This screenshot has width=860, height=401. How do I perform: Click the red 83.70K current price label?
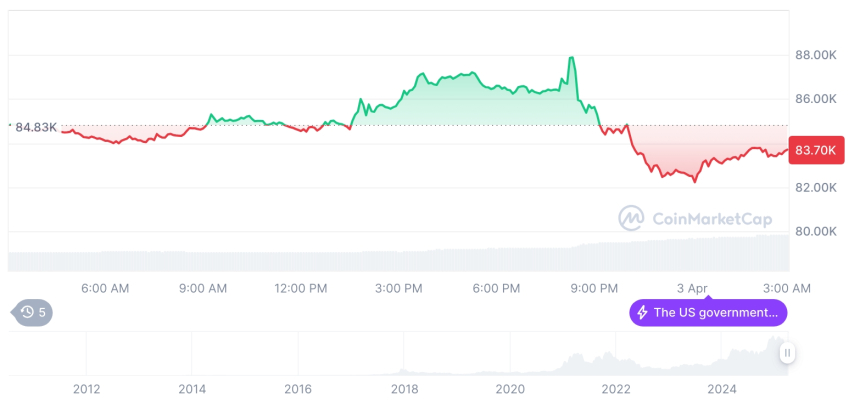point(816,151)
